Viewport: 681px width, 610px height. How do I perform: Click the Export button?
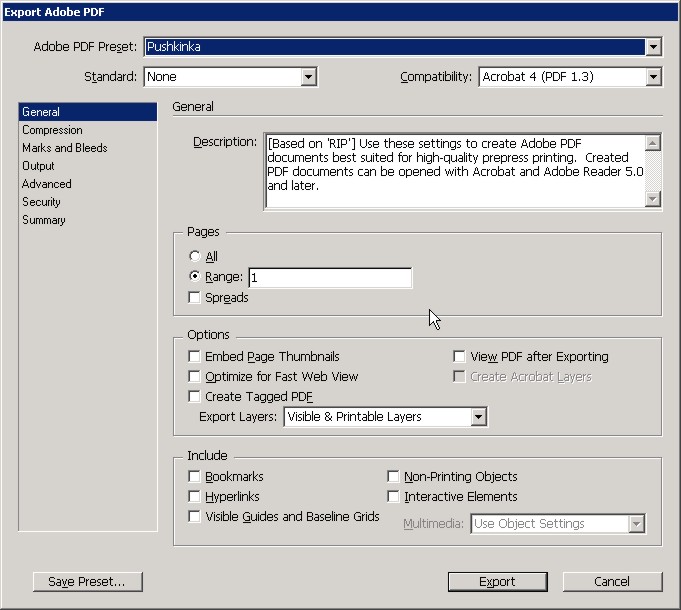pos(498,582)
